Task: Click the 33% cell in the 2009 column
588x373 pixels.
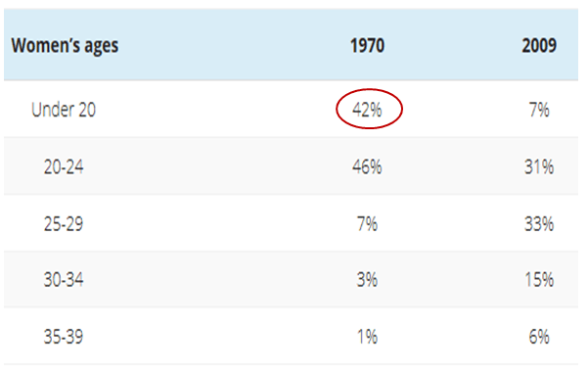Action: click(x=539, y=223)
